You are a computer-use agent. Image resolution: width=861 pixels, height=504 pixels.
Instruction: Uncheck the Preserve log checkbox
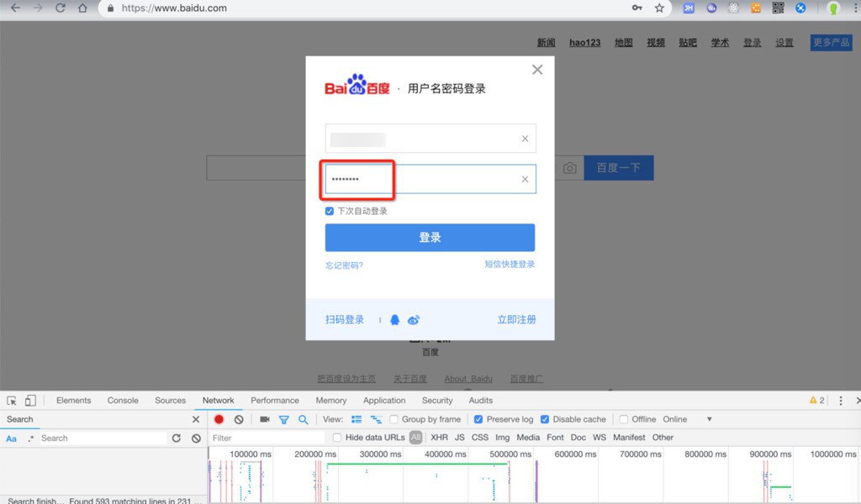click(x=478, y=419)
